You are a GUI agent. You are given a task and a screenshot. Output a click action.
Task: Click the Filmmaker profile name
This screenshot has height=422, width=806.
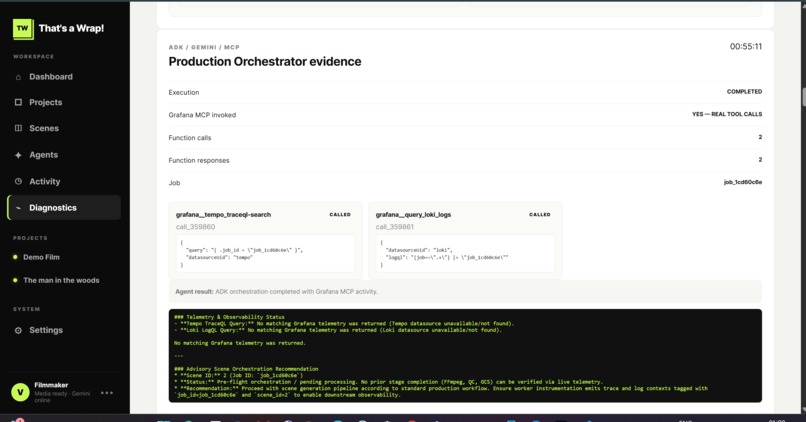click(51, 385)
